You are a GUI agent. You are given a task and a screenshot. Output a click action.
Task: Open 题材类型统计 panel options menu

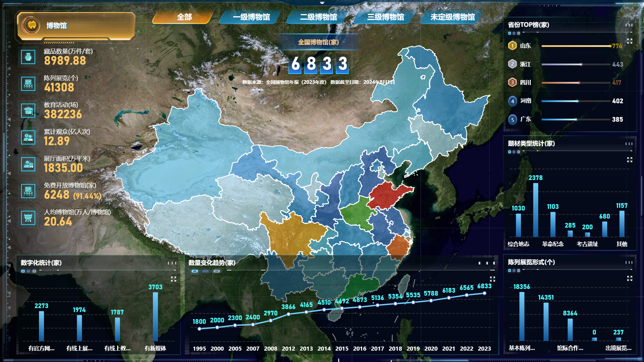[x=629, y=144]
